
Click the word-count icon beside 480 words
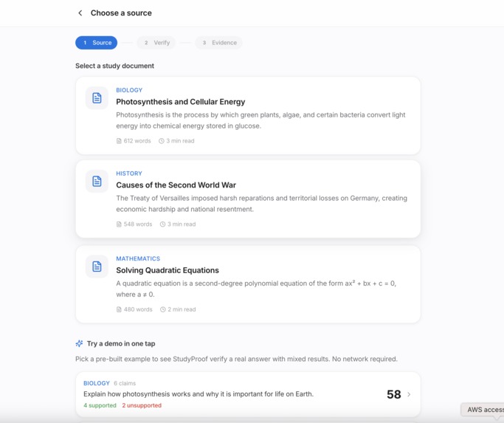119,309
